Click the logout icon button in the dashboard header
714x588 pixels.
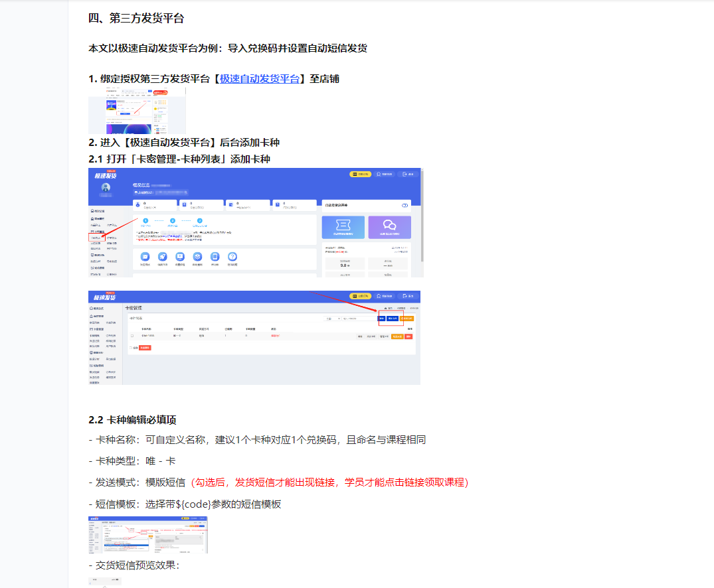[408, 175]
